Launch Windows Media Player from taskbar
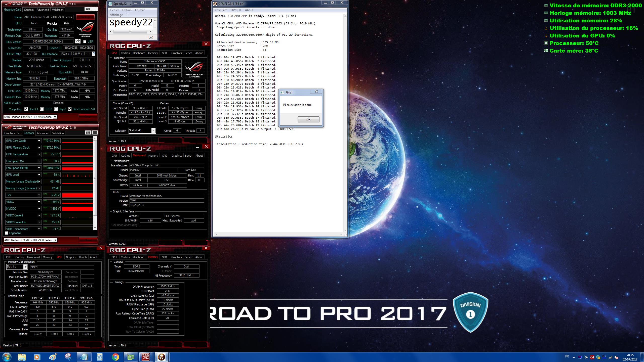Viewport: 644px width, 362px height. pos(37,357)
